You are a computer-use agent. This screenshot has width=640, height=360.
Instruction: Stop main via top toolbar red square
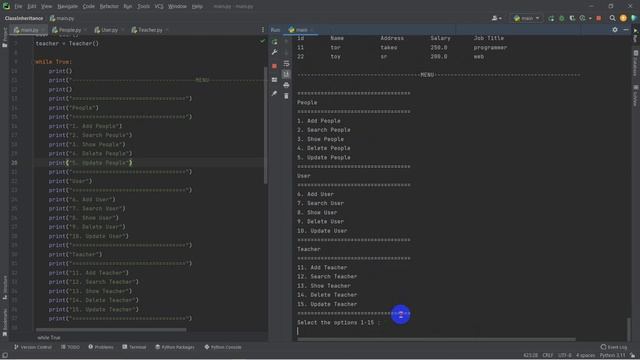coord(599,18)
